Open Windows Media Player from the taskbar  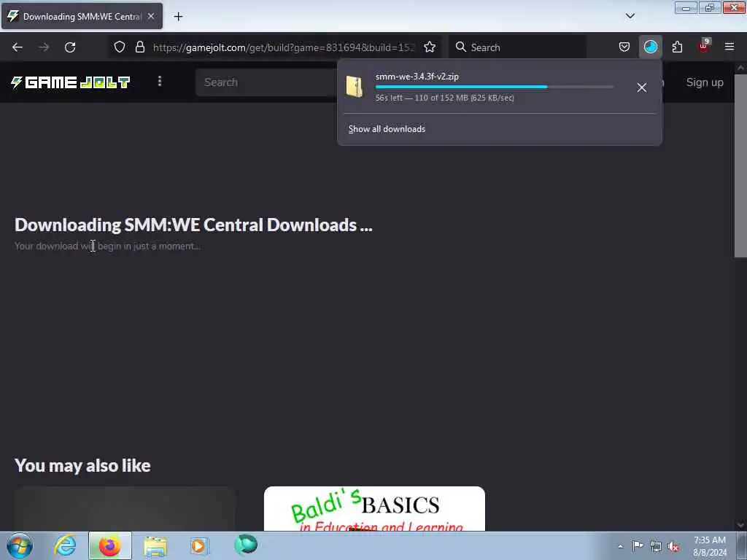click(199, 545)
